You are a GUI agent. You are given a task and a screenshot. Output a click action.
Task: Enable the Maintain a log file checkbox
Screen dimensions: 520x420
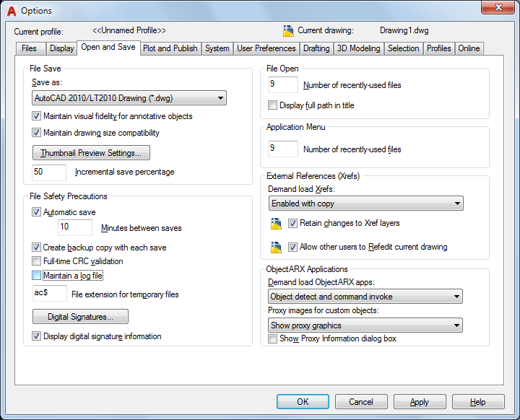tap(37, 276)
